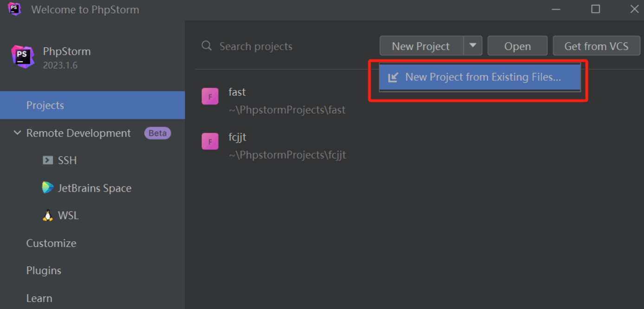Click the PhpStorm title bar icon
This screenshot has width=644, height=309.
(15, 9)
